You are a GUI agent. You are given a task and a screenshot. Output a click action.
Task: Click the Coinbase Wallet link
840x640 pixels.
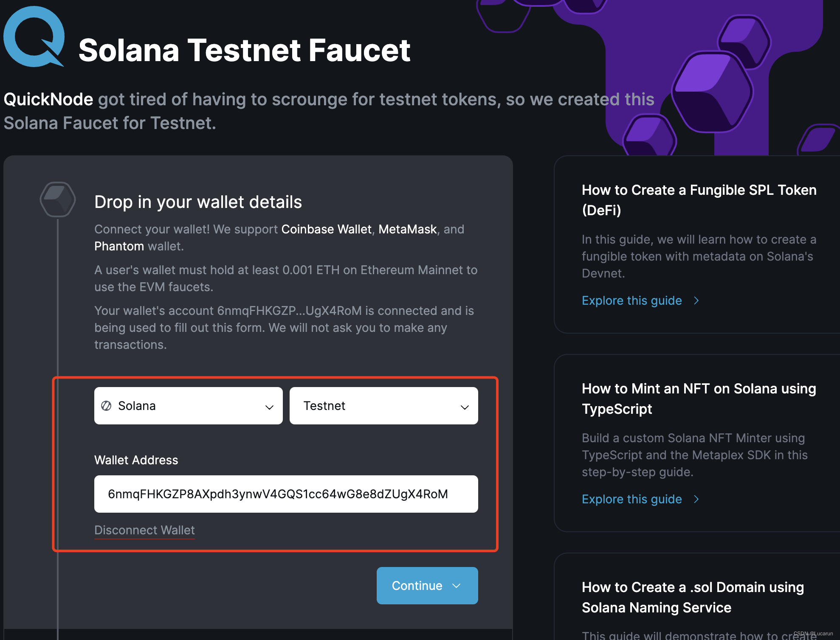pyautogui.click(x=326, y=229)
